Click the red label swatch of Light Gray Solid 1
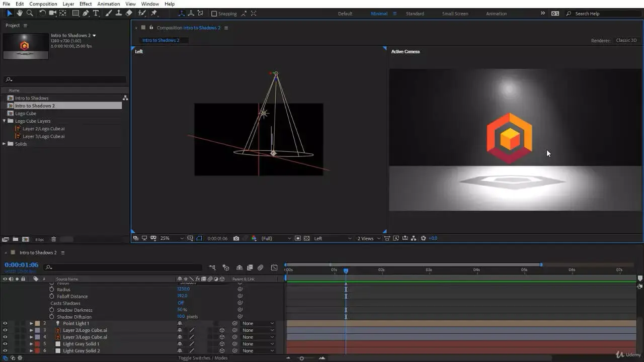 click(37, 344)
